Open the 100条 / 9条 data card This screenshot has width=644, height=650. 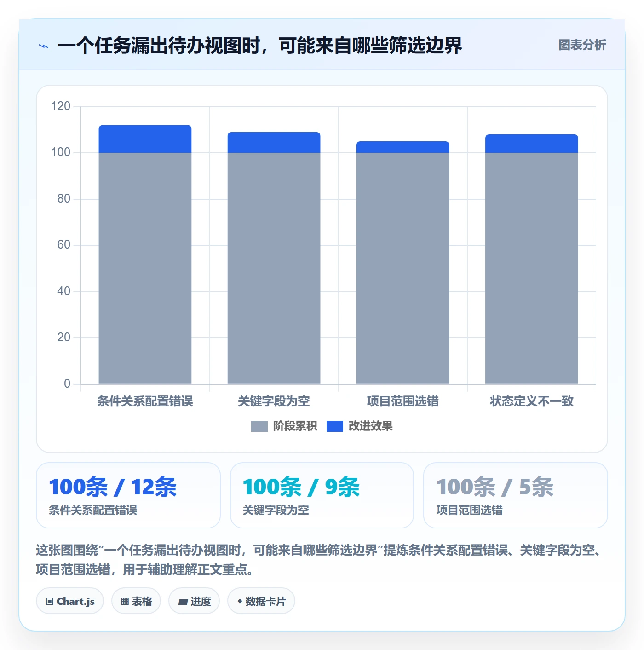pos(322,495)
